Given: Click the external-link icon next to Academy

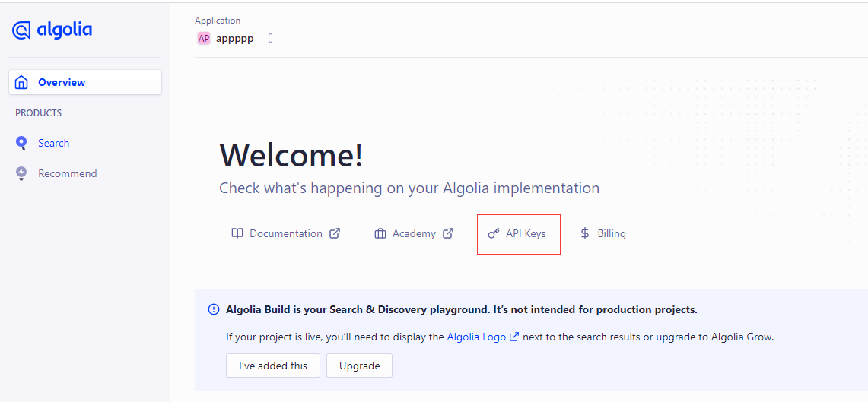Looking at the screenshot, I should (448, 233).
